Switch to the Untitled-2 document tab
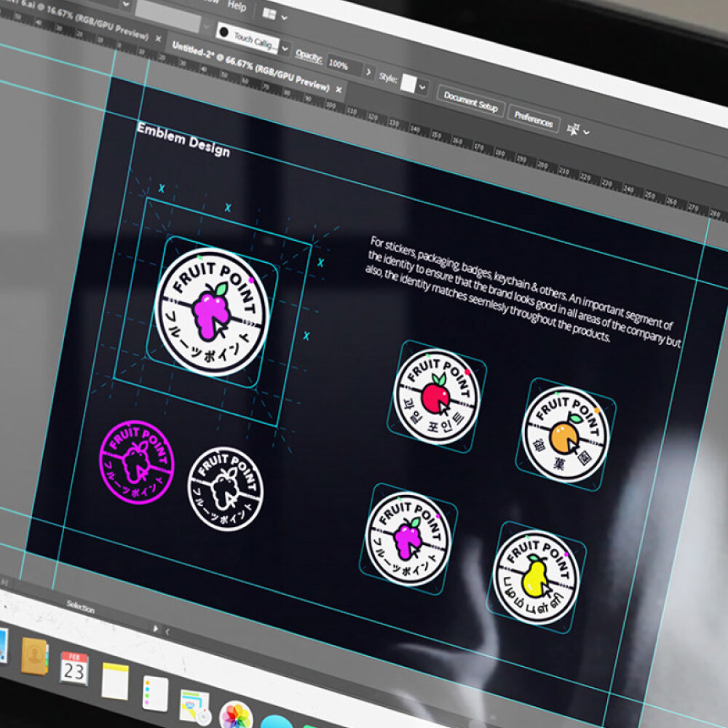The height and width of the screenshot is (728, 728). [250, 66]
